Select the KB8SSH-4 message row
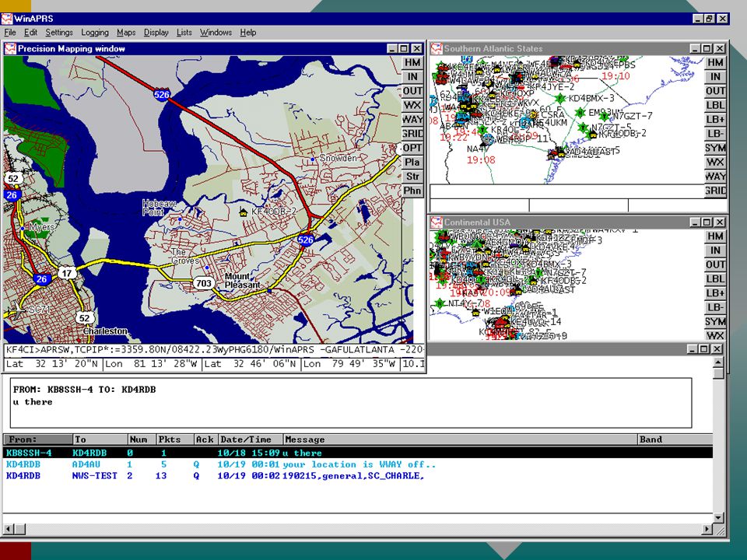 point(358,453)
